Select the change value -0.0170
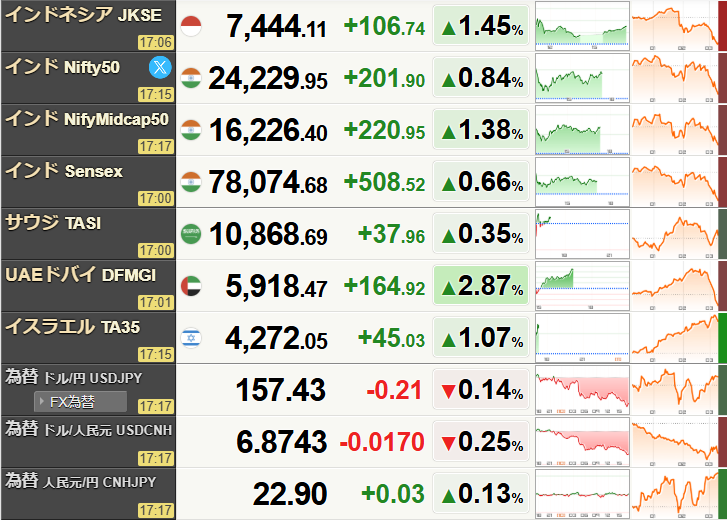This screenshot has height=520, width=727. (382, 442)
